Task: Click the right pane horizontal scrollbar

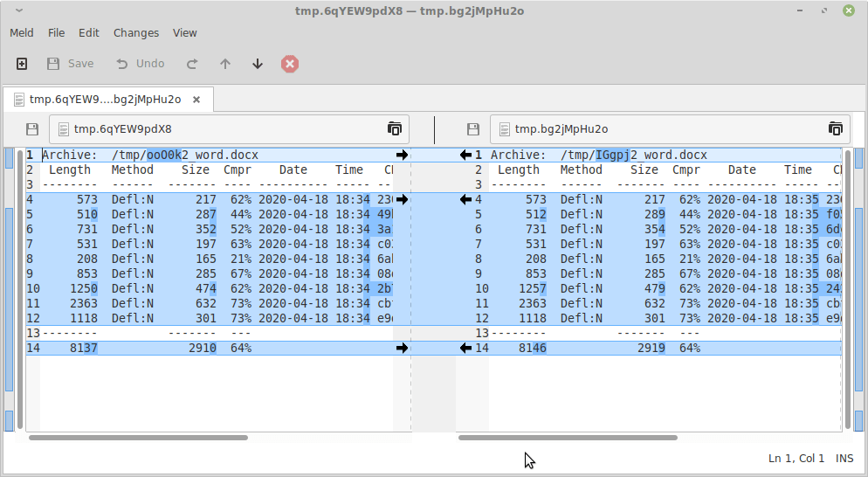Action: 568,438
